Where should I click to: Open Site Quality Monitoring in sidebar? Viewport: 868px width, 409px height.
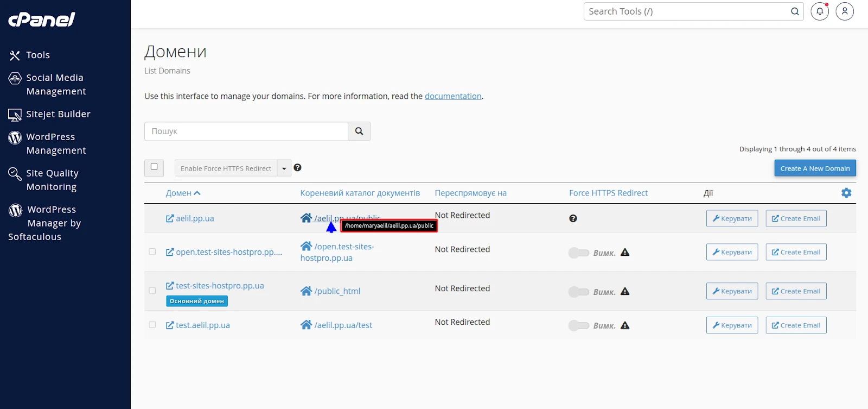tap(44, 180)
